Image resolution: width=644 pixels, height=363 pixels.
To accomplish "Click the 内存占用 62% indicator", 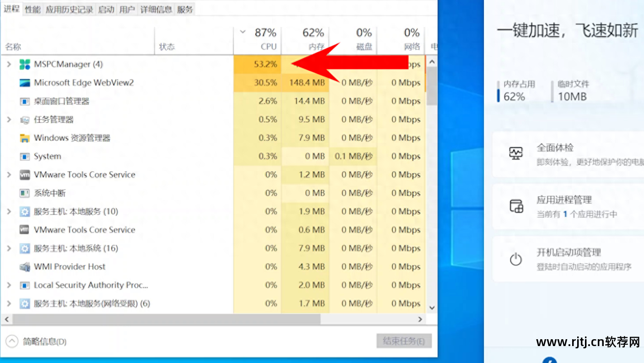I will tap(516, 91).
